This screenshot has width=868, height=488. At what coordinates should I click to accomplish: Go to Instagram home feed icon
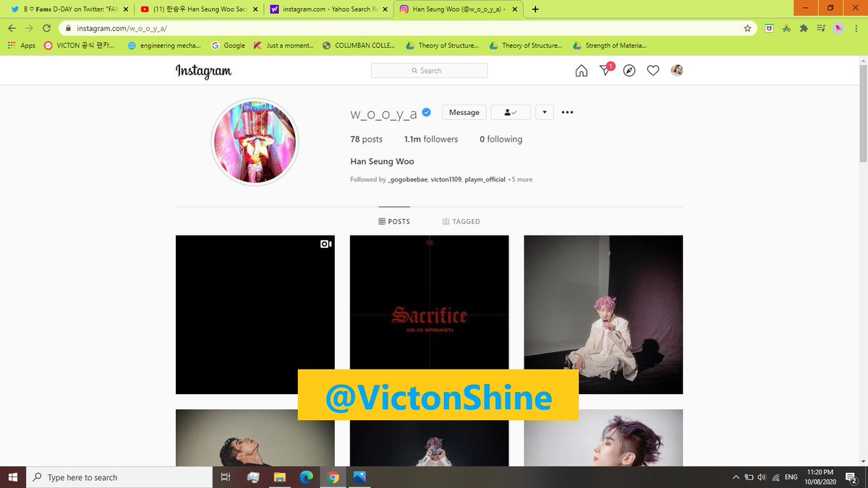(x=582, y=70)
